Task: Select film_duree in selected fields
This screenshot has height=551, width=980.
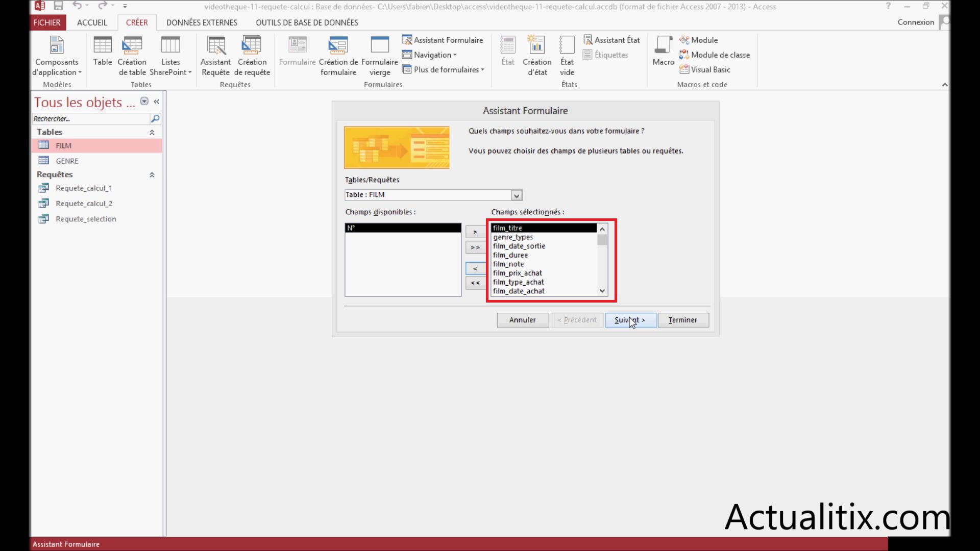Action: coord(544,255)
